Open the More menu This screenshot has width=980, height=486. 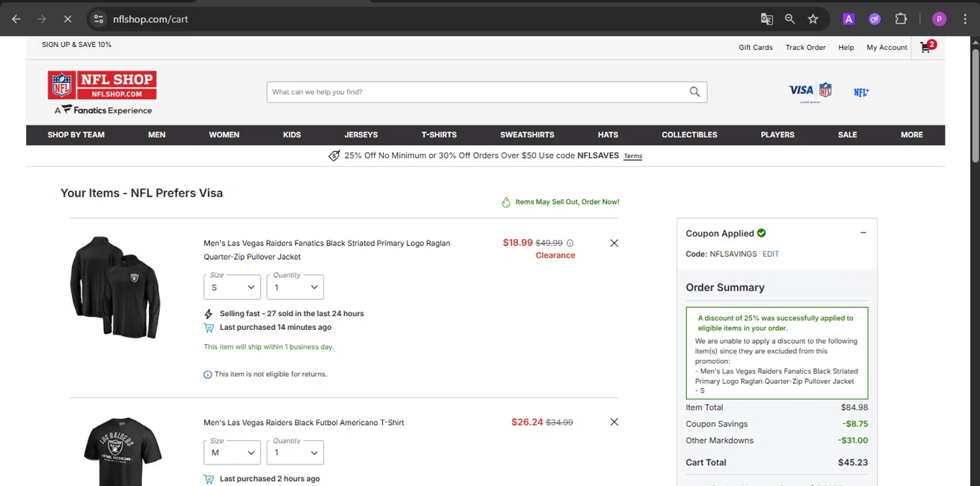911,135
